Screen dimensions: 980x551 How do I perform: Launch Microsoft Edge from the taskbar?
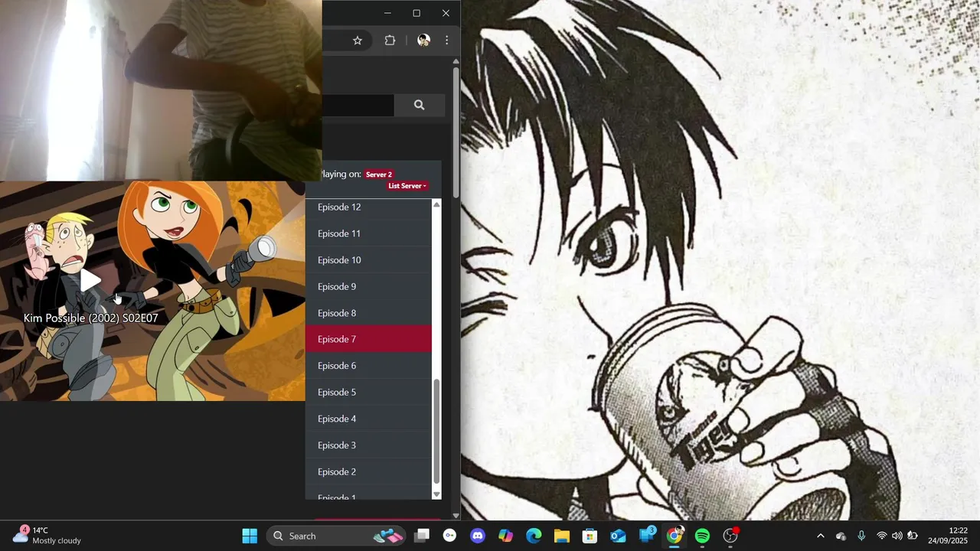click(534, 536)
